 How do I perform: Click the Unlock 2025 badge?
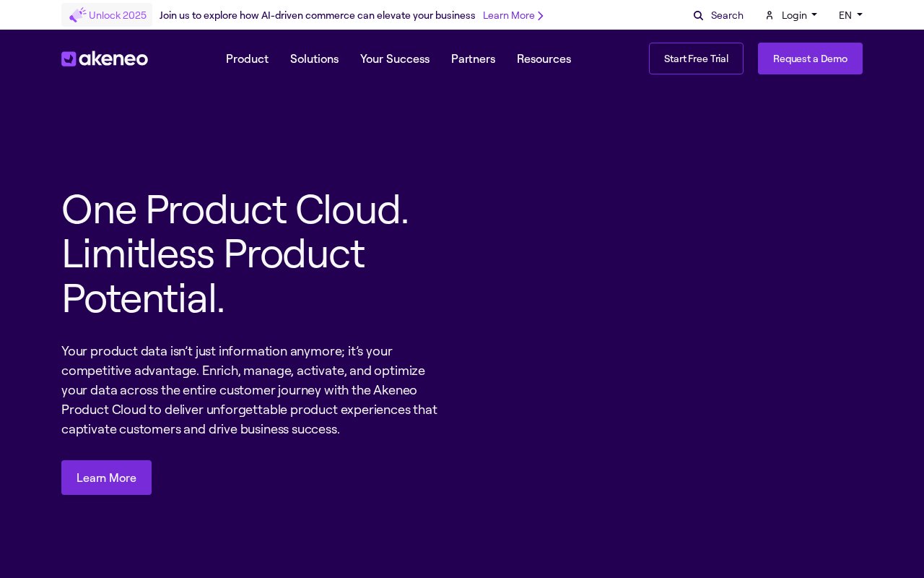click(107, 14)
